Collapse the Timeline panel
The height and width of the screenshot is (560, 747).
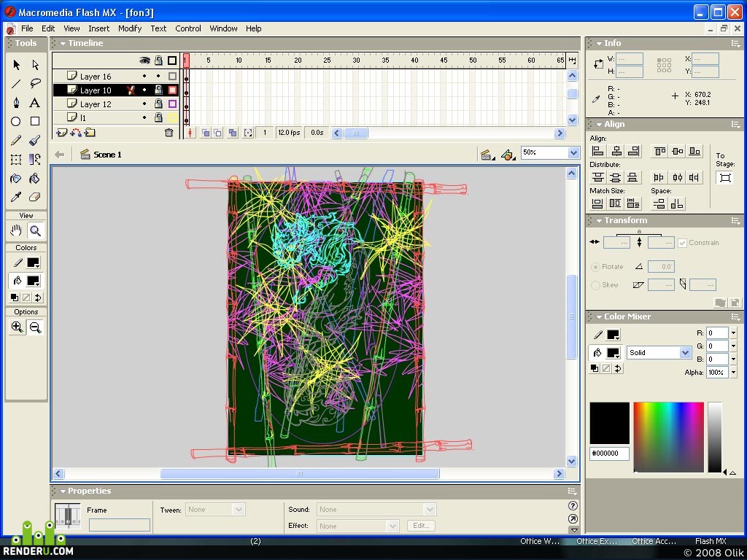point(63,43)
